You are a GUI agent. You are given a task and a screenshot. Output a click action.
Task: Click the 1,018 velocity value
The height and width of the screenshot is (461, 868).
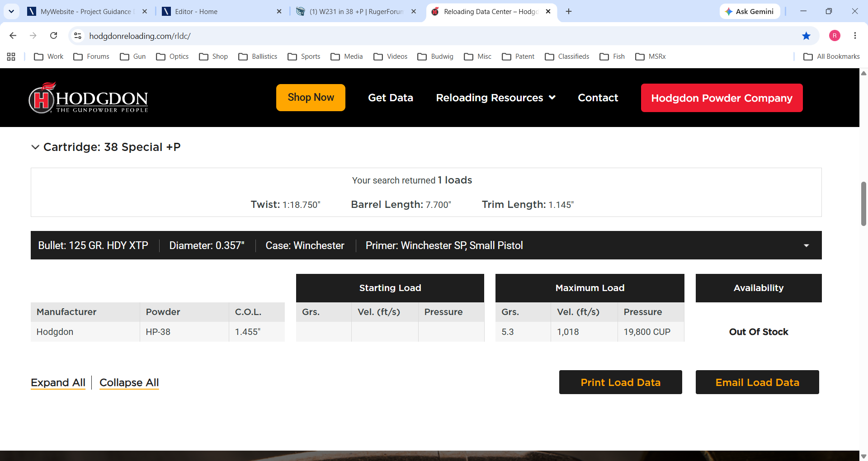568,332
